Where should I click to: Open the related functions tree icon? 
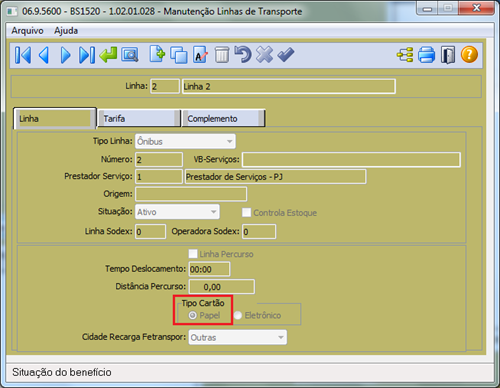pyautogui.click(x=405, y=55)
